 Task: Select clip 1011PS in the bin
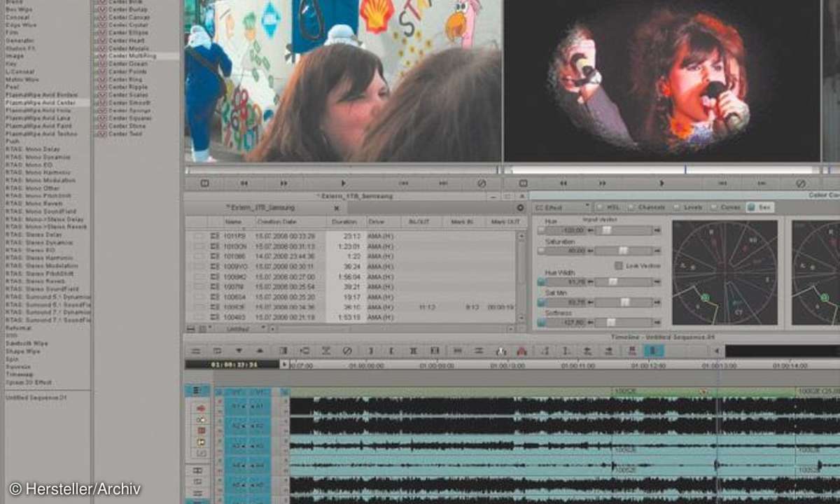coord(233,237)
